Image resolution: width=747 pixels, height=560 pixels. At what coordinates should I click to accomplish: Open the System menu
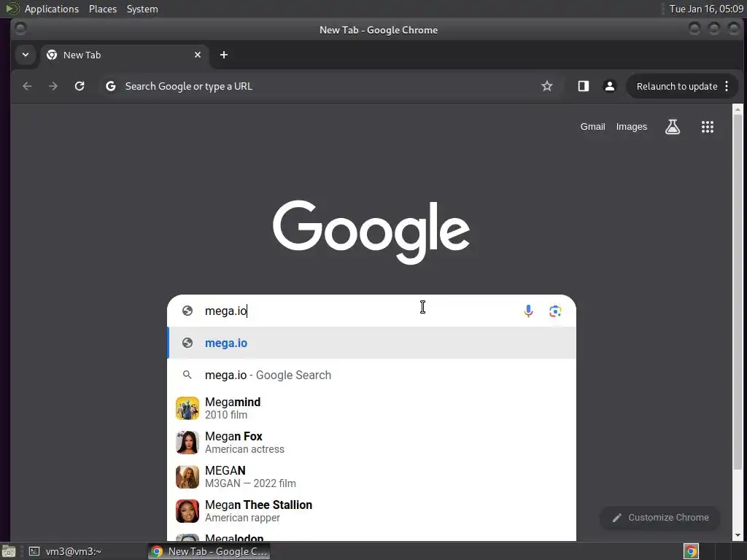[x=142, y=9]
